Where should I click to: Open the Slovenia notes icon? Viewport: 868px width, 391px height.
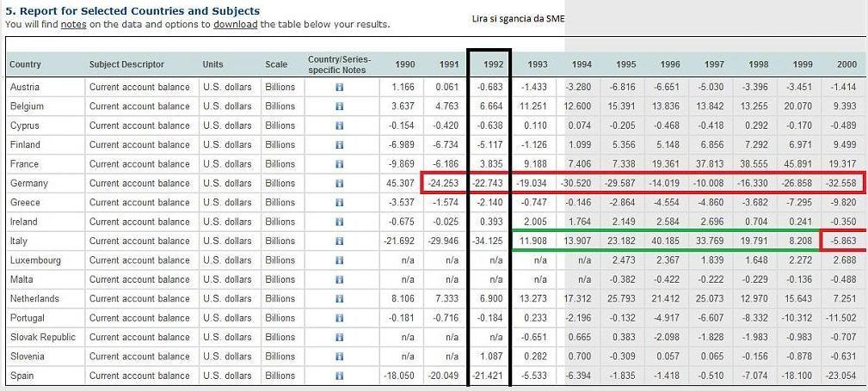click(x=340, y=357)
